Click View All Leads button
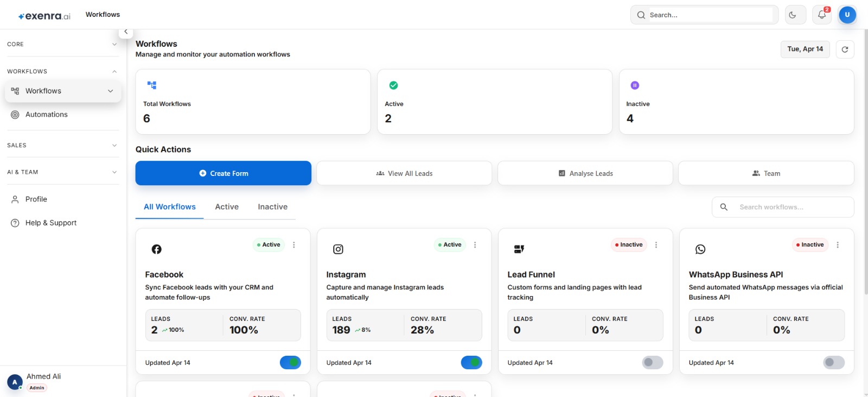 pyautogui.click(x=404, y=173)
